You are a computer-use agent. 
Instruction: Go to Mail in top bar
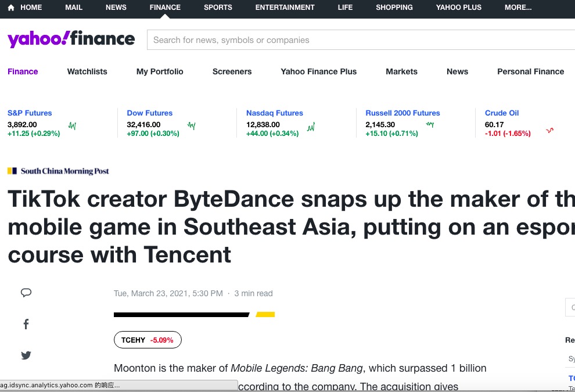point(74,8)
